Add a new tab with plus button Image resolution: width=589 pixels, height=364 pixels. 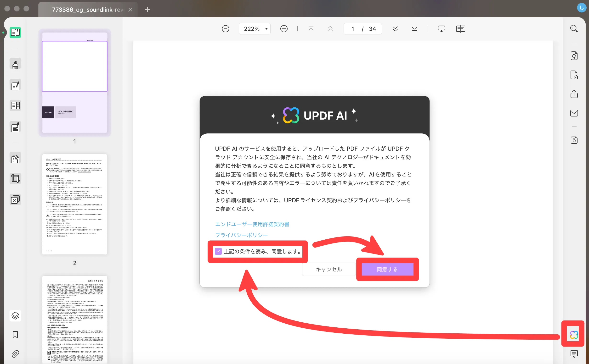tap(147, 10)
